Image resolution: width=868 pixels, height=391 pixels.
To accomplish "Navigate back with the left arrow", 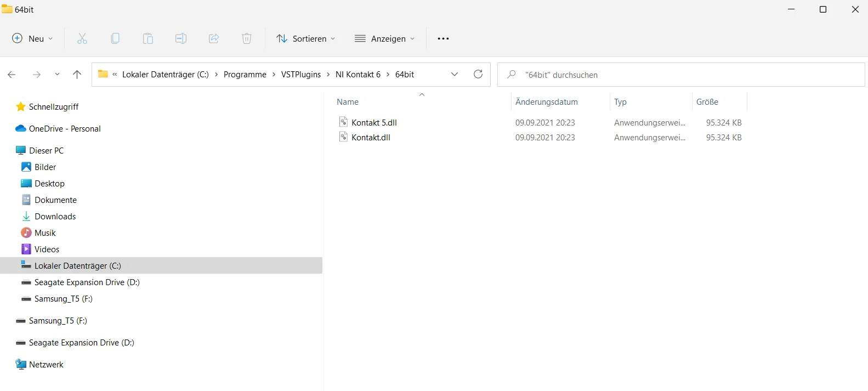I will tap(12, 75).
